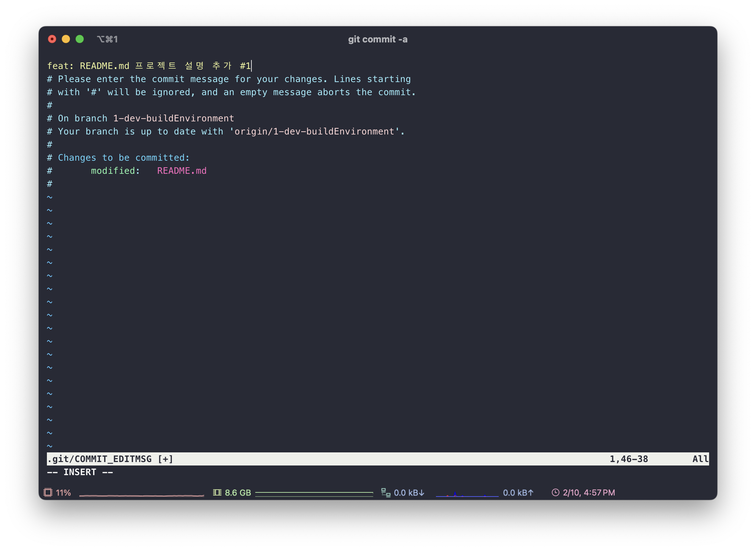Click the 1,46-38 cursor position indicator
The image size is (756, 551).
(628, 459)
